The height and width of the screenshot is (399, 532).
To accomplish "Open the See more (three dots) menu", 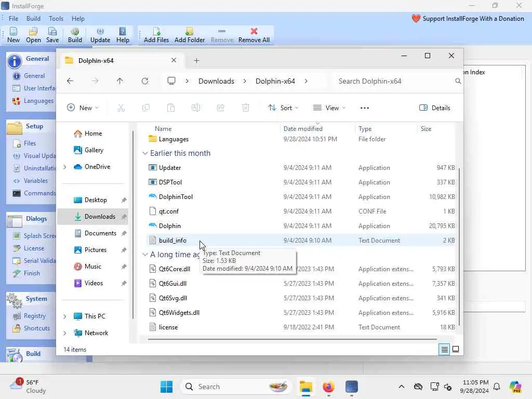I will point(364,108).
